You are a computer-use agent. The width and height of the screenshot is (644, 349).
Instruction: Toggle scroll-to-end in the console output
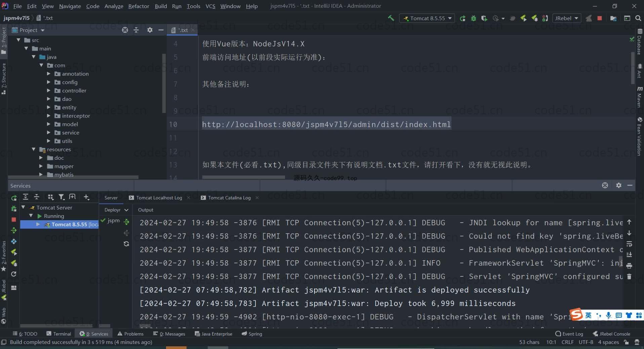tap(629, 255)
